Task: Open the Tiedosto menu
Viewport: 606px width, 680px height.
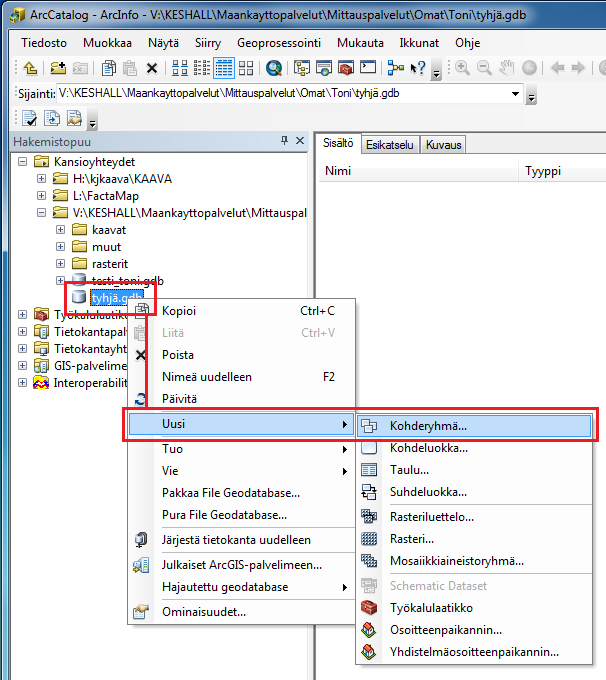Action: pyautogui.click(x=44, y=43)
